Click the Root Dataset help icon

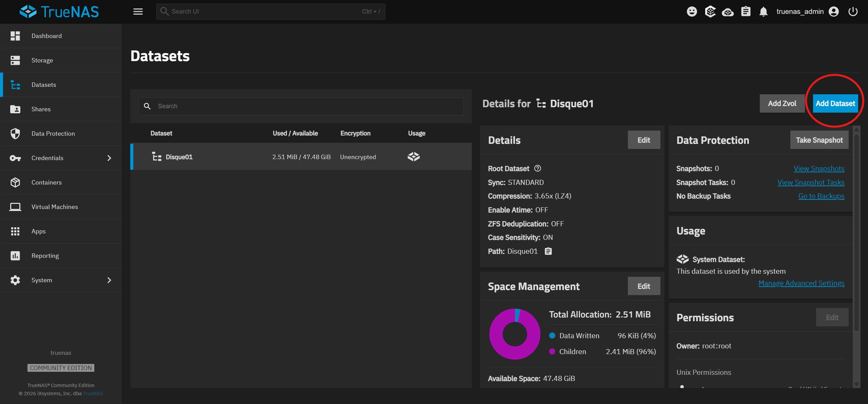(538, 168)
